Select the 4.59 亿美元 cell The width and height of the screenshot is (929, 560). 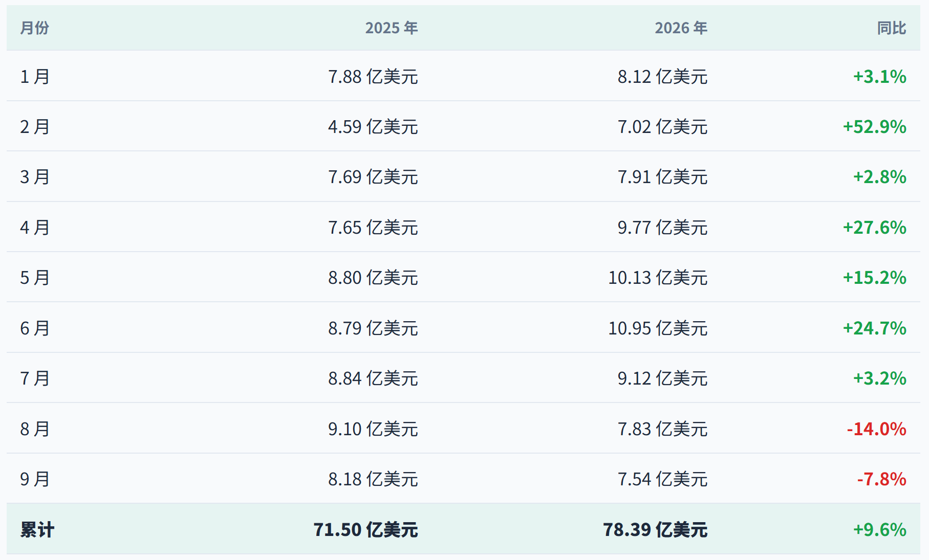(373, 127)
